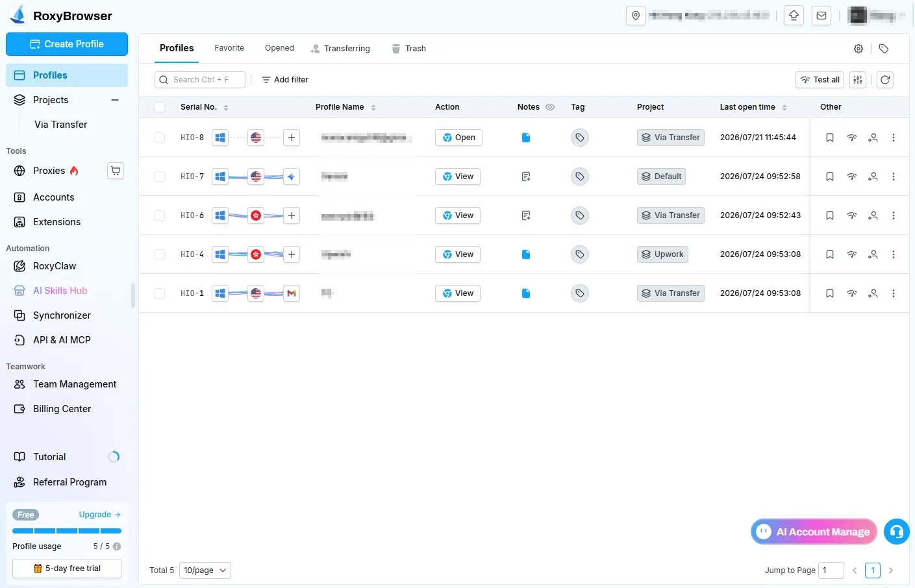Viewport: 915px width, 588px height.
Task: Bookmark profile HIO-8 as favorite
Action: click(830, 138)
